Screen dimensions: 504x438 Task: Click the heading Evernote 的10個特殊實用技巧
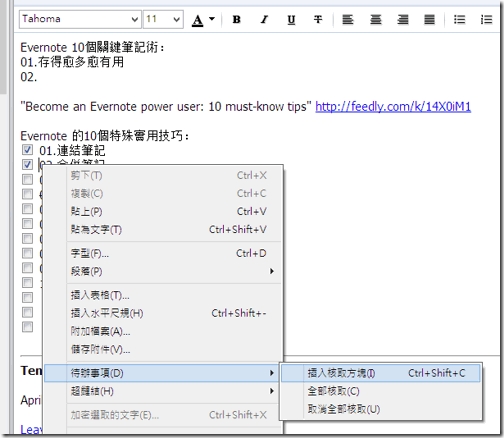click(x=105, y=136)
